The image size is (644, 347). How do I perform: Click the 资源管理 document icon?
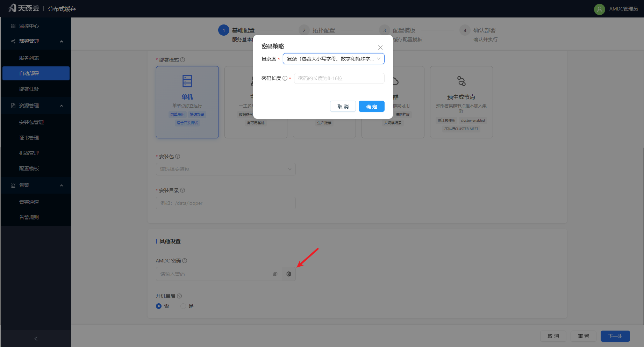click(x=13, y=106)
